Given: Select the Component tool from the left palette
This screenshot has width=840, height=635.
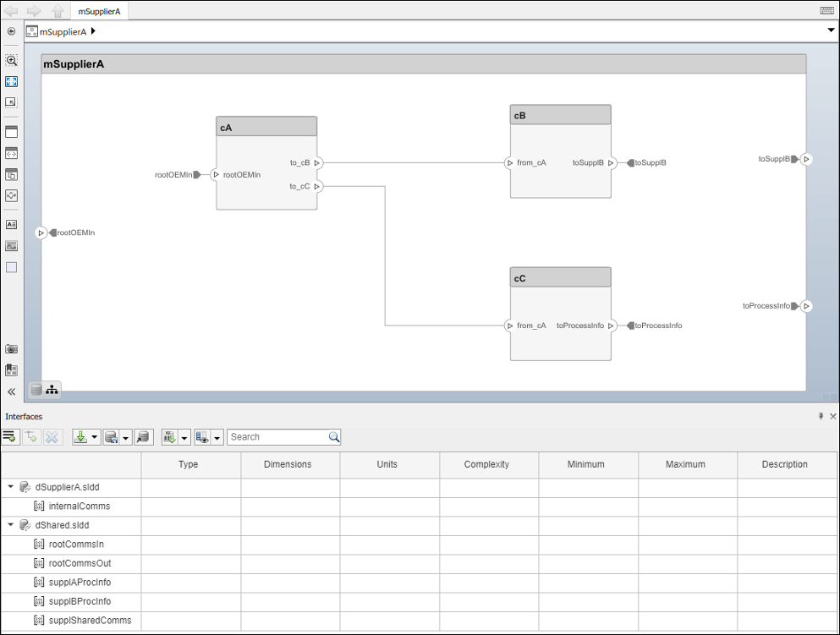Looking at the screenshot, I should coord(11,131).
